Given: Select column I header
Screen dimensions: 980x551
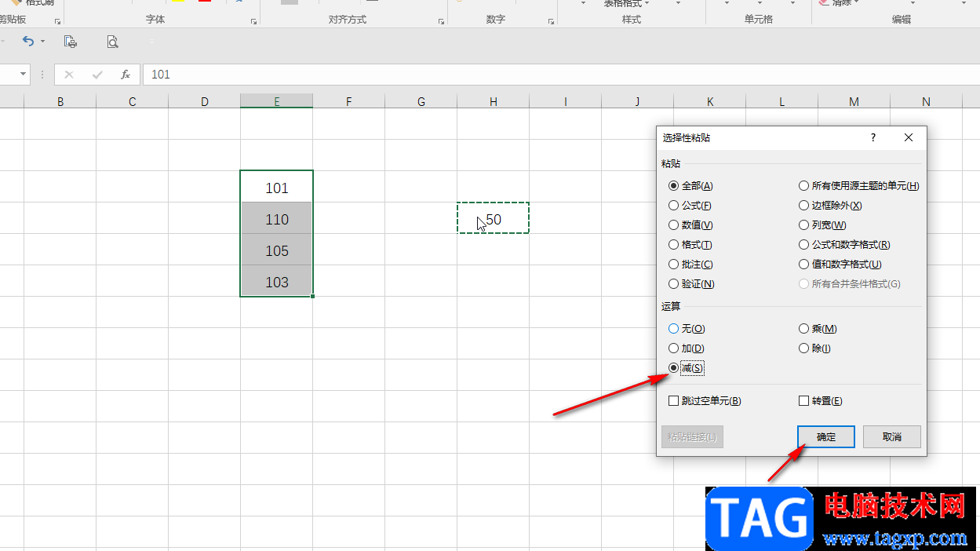Looking at the screenshot, I should [x=566, y=101].
